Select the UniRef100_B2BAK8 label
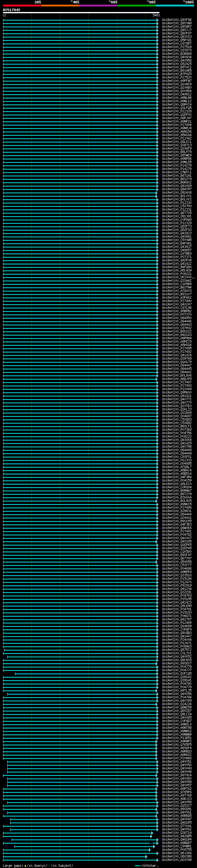The height and width of the screenshot is (868, 197). pyautogui.click(x=177, y=54)
